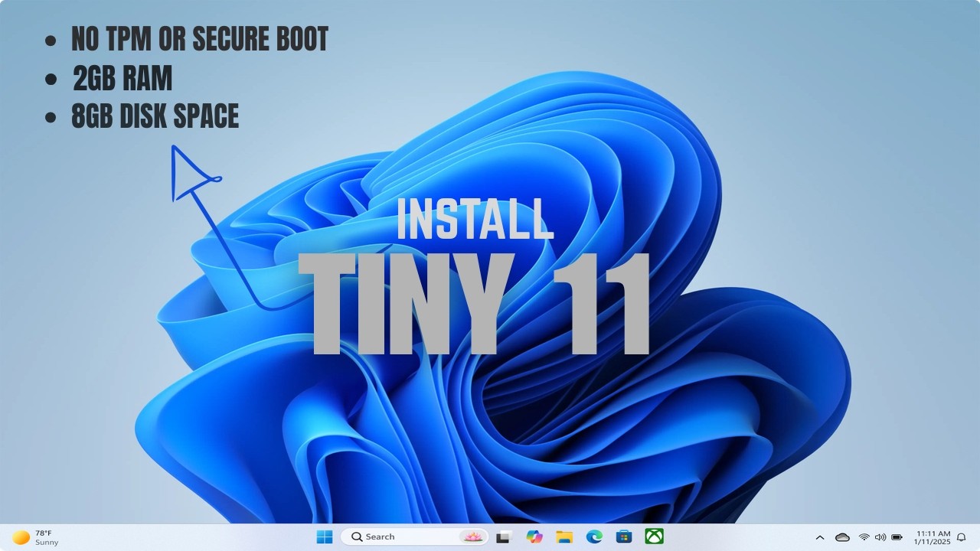Screen dimensions: 980x551
Task: Open the Wi-Fi network icon
Action: pos(864,537)
